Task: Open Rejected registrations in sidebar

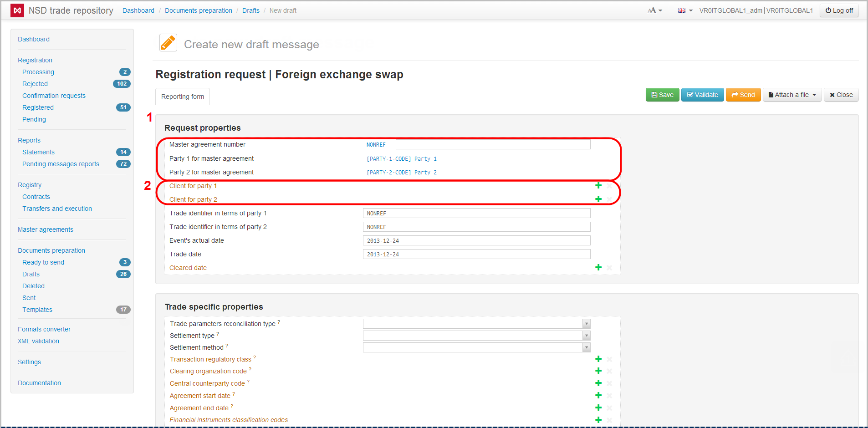Action: 35,84
